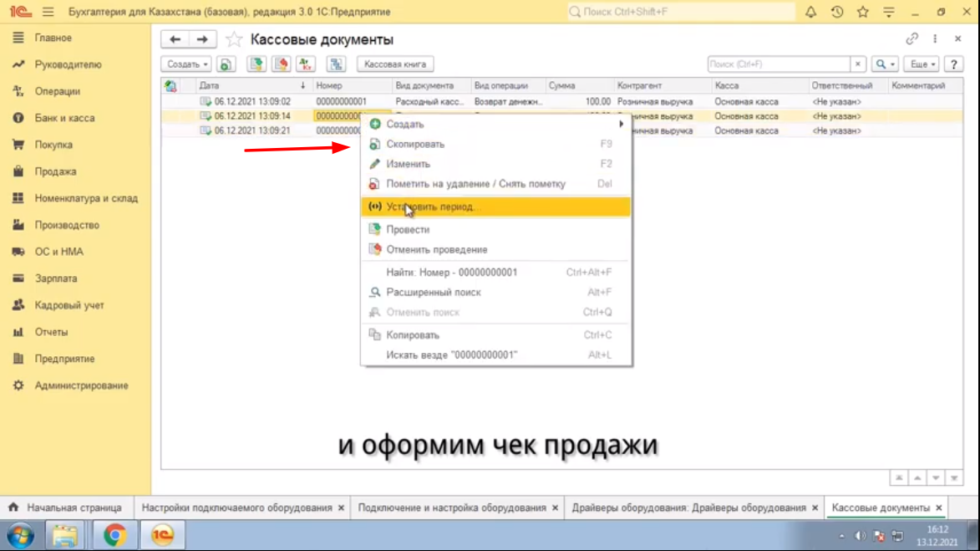The image size is (980, 551).
Task: Choose Расширенный поиск in context menu
Action: coord(496,292)
